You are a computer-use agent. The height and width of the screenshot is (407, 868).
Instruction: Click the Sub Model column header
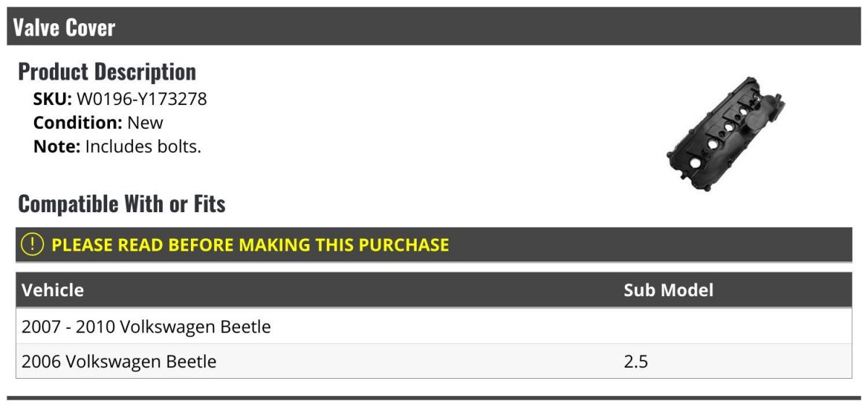[668, 290]
